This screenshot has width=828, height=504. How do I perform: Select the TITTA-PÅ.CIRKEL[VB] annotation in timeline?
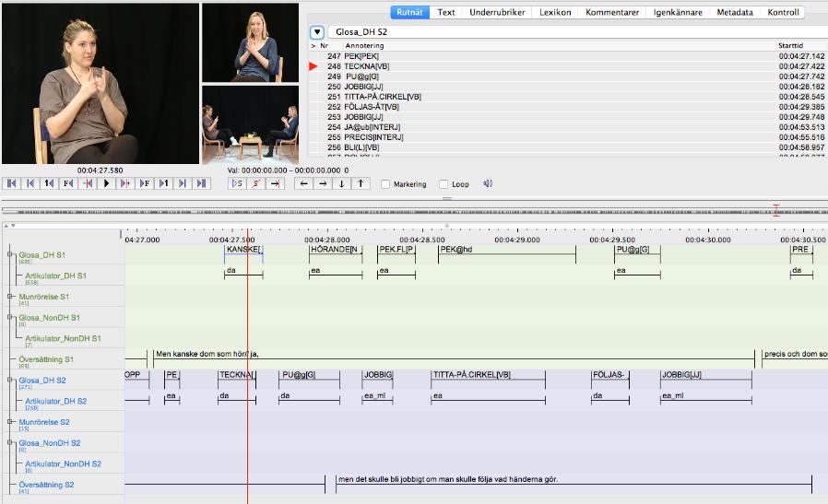click(488, 380)
